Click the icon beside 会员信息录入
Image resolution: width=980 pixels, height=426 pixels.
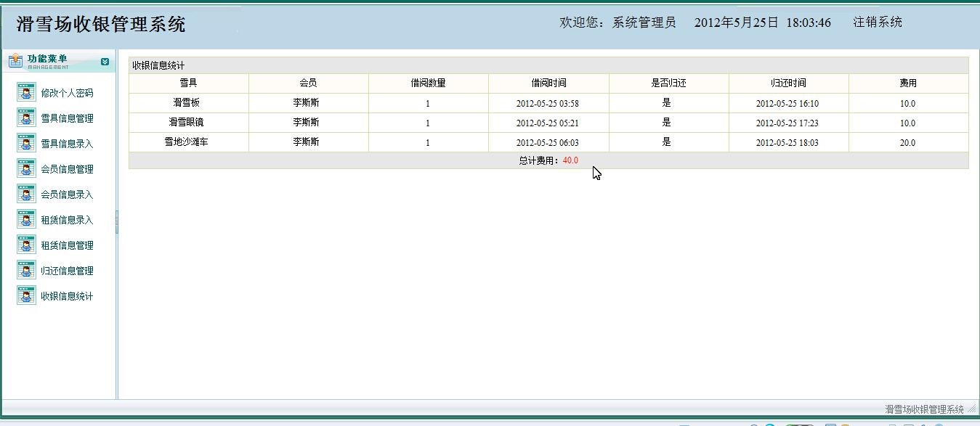tap(26, 194)
